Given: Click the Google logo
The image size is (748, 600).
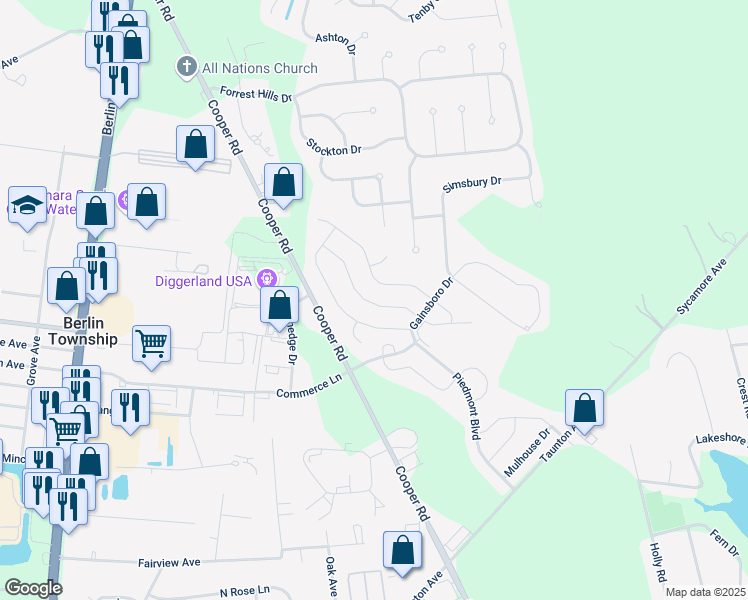Looking at the screenshot, I should tap(33, 589).
